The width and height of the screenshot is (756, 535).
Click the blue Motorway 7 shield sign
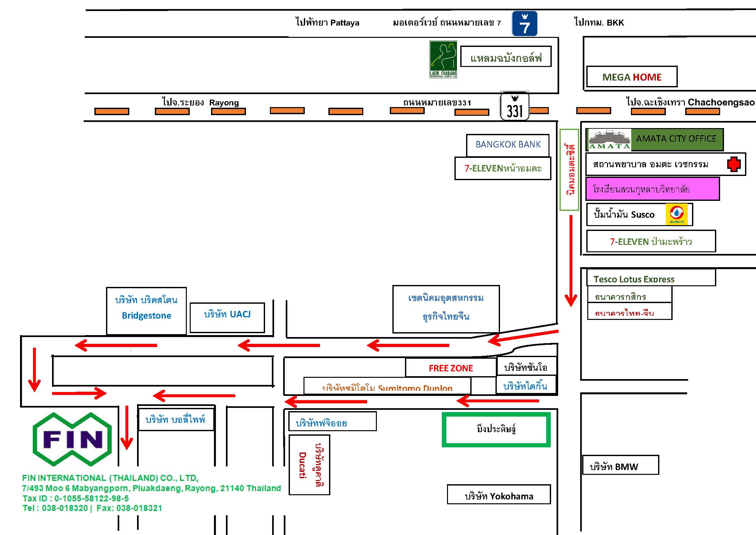[x=525, y=23]
